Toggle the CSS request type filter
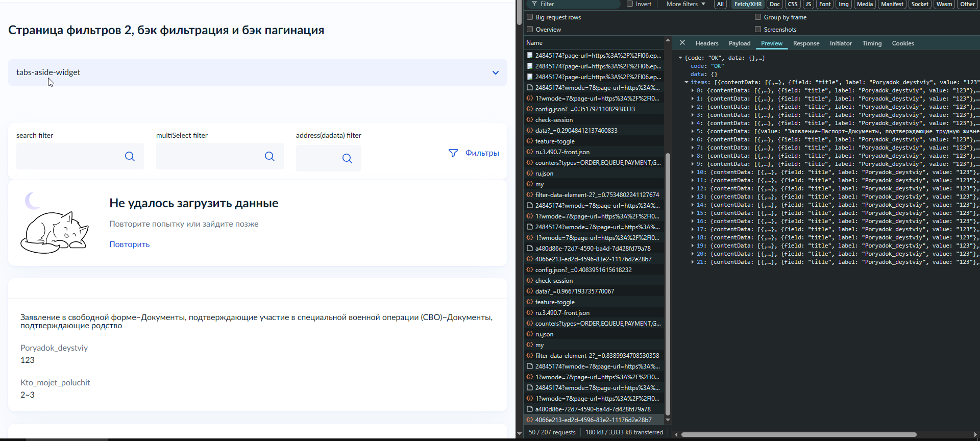Screen dimensions: 980x441 (x=793, y=4)
